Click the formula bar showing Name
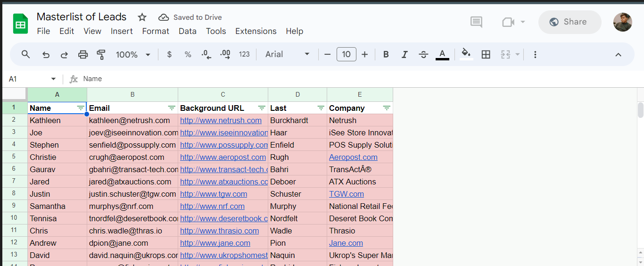Viewport: 644px width, 266px height. [x=361, y=79]
